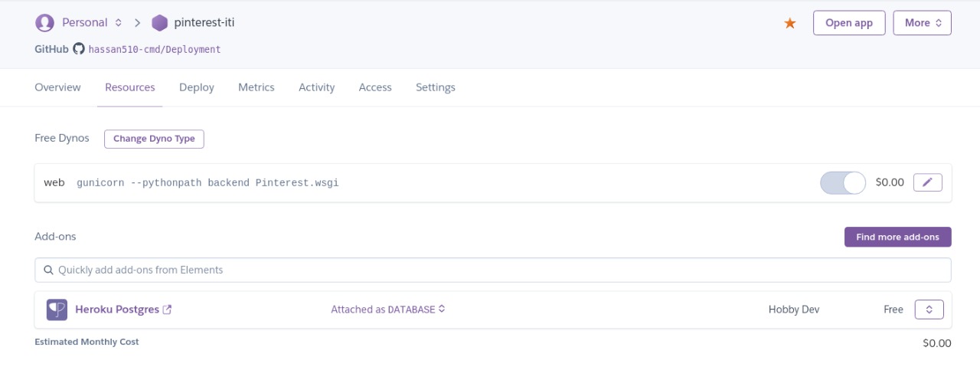980x390 pixels.
Task: Click the $0.00 web dyno cost
Action: pos(890,182)
